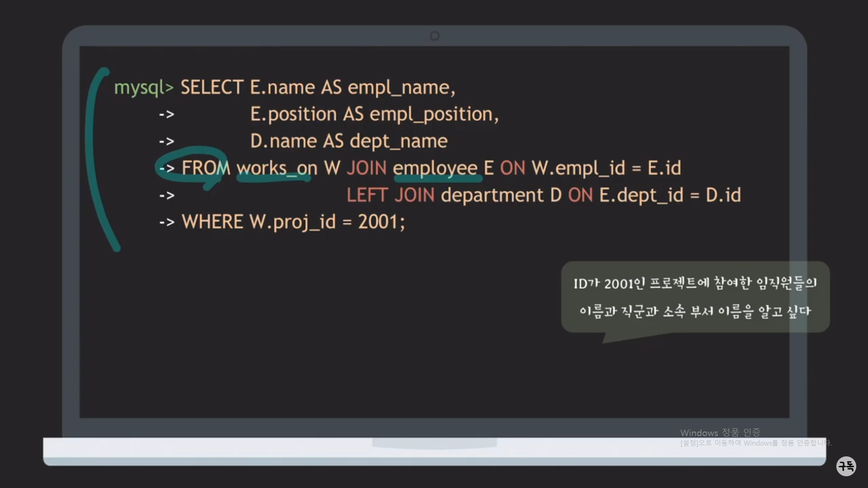Click the circled arrow before FROM
This screenshot has height=488, width=868.
[167, 168]
